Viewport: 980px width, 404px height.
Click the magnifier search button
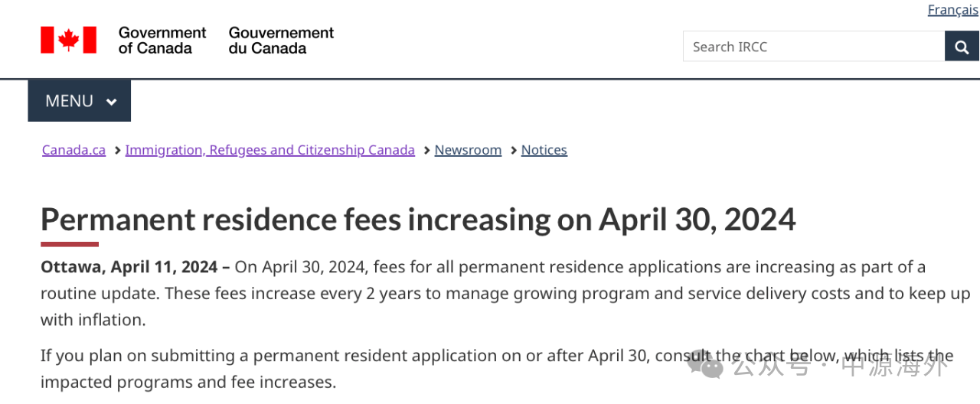[962, 47]
